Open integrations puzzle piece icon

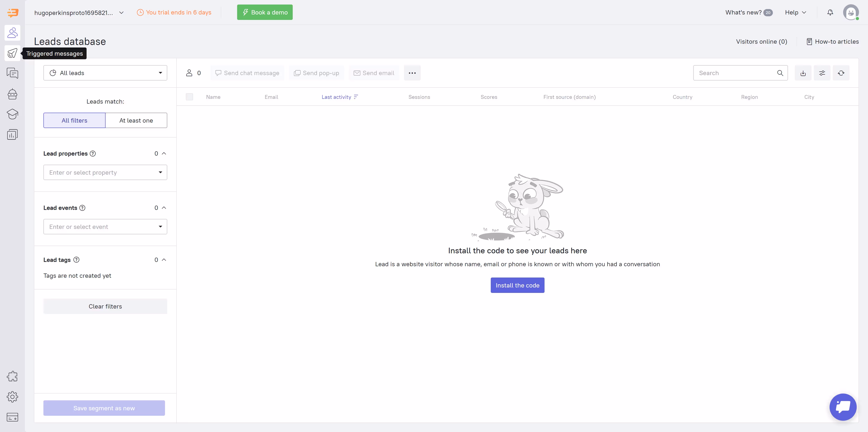pyautogui.click(x=12, y=376)
